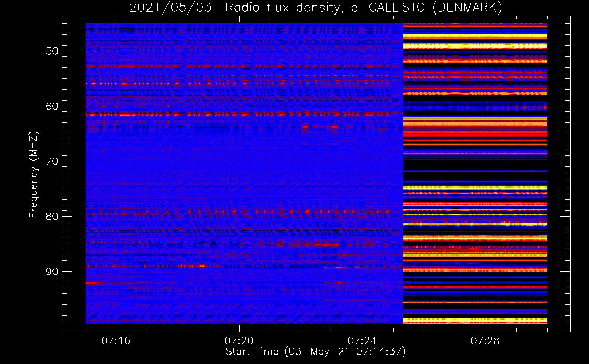Click the plot title 'Radio flux density, e-CALLISTO (DENMARK)'
The image size is (589, 364).
(363, 7)
